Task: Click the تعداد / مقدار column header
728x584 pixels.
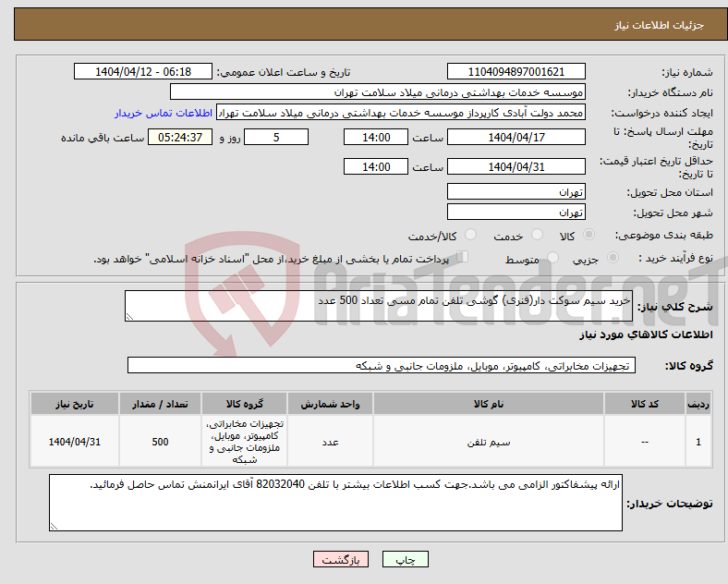Action: point(160,404)
